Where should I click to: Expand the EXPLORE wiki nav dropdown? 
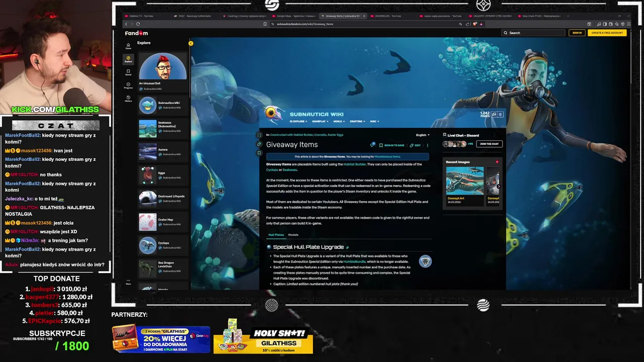click(298, 121)
